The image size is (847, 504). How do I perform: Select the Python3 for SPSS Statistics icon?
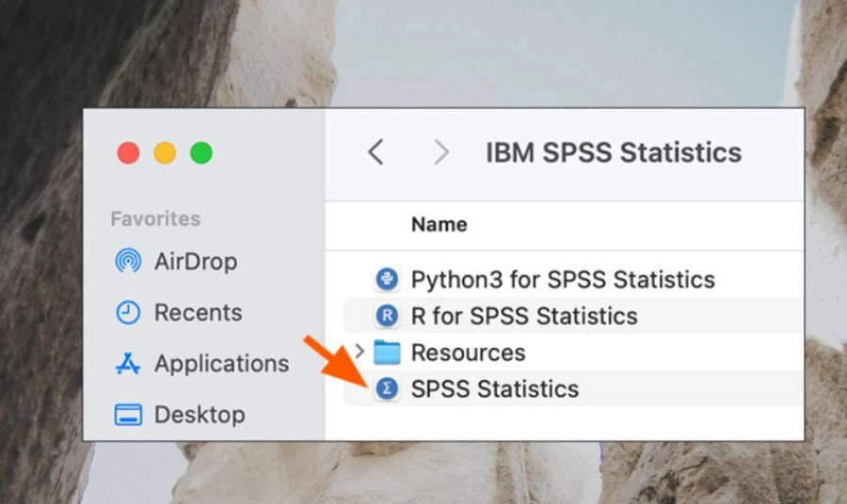click(x=387, y=279)
